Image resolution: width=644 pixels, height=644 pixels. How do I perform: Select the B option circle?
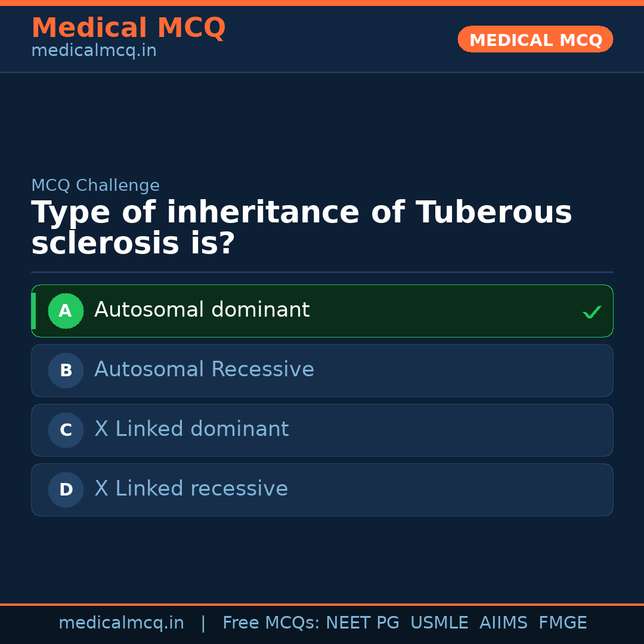[66, 370]
